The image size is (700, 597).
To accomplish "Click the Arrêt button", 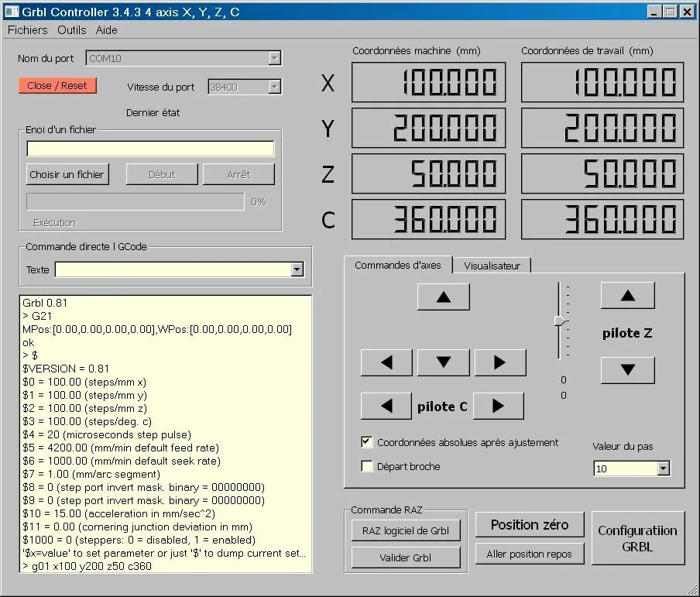I will pos(238,174).
